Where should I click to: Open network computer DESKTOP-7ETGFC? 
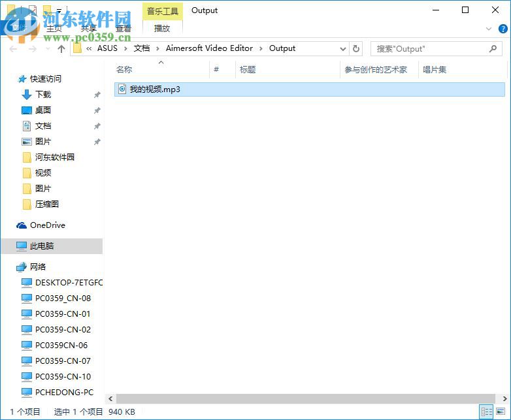pos(69,282)
